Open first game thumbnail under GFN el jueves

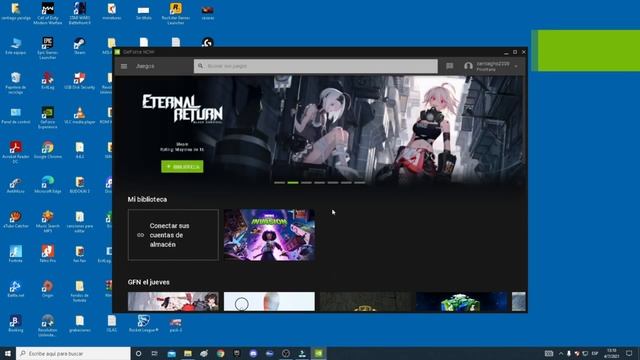pos(173,302)
